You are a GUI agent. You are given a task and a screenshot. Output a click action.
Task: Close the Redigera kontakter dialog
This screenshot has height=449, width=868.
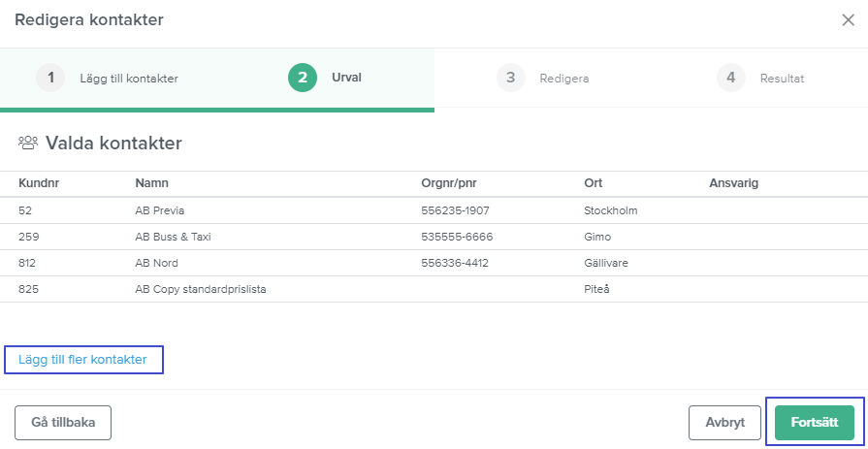pyautogui.click(x=848, y=20)
